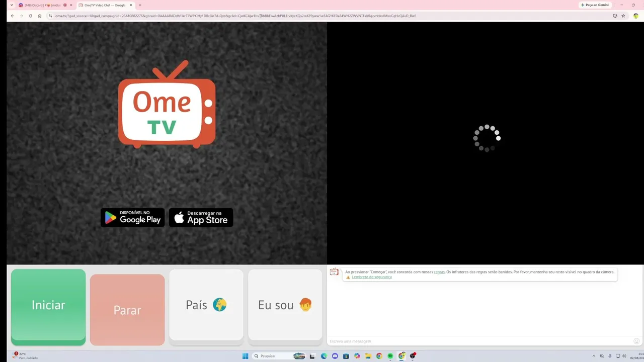Open the Chrome profile avatar

click(x=636, y=16)
